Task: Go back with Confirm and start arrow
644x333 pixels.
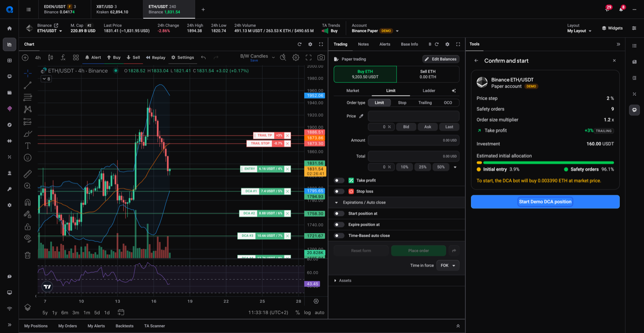Action: pyautogui.click(x=476, y=61)
